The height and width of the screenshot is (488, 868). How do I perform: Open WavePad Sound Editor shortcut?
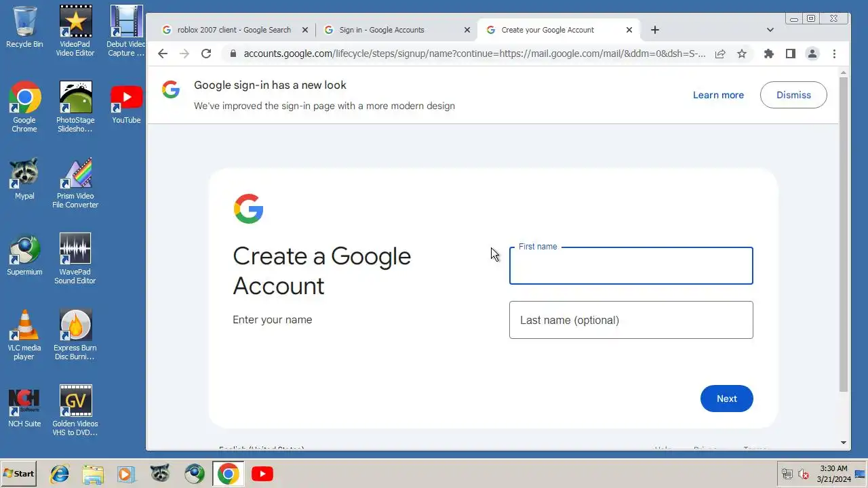click(75, 258)
